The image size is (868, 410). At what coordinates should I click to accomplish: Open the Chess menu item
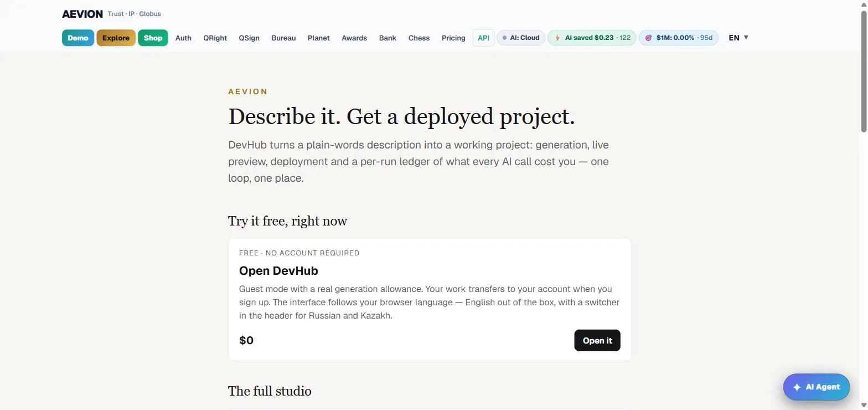coord(419,38)
